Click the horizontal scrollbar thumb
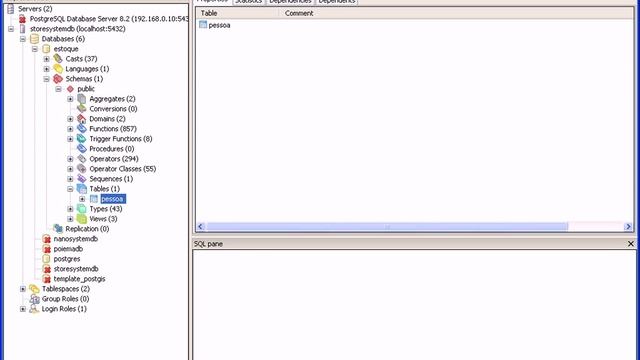 pyautogui.click(x=387, y=227)
